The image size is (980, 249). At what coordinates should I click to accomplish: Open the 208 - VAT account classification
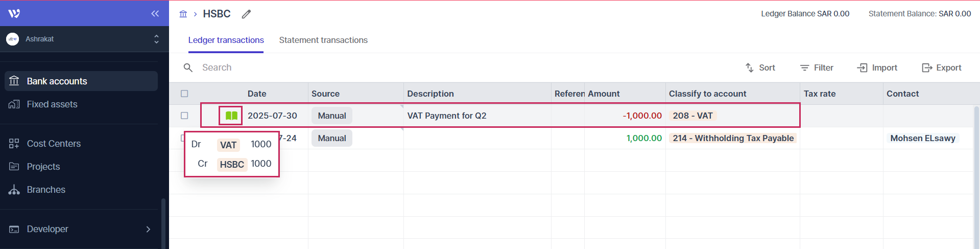[x=692, y=116]
